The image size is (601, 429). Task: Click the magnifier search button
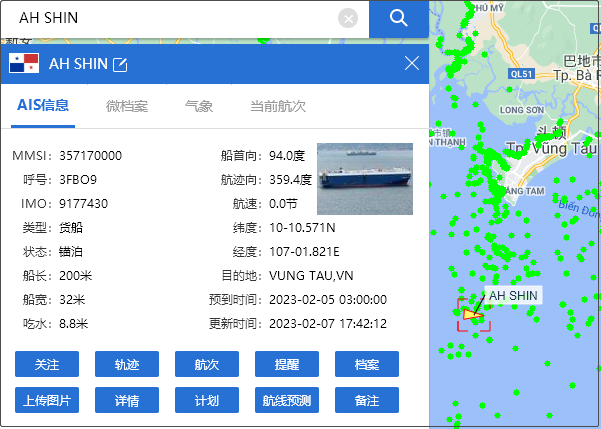399,18
